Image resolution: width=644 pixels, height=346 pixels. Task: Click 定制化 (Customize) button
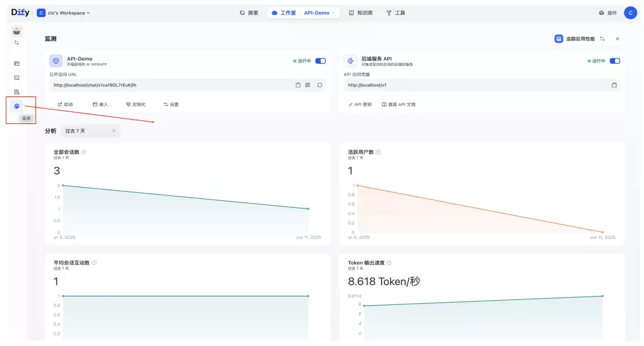click(x=136, y=105)
